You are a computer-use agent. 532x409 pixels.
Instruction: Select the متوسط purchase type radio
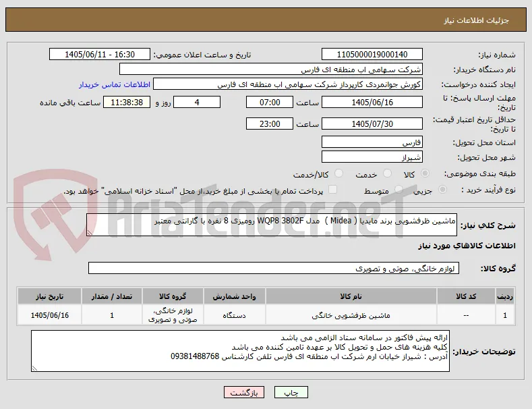pyautogui.click(x=398, y=190)
